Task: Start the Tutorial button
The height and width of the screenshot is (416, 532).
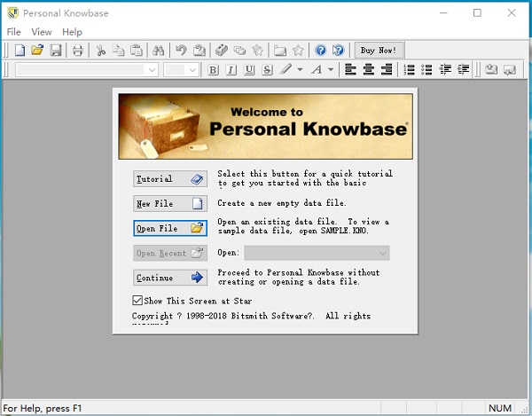Action: pyautogui.click(x=170, y=179)
